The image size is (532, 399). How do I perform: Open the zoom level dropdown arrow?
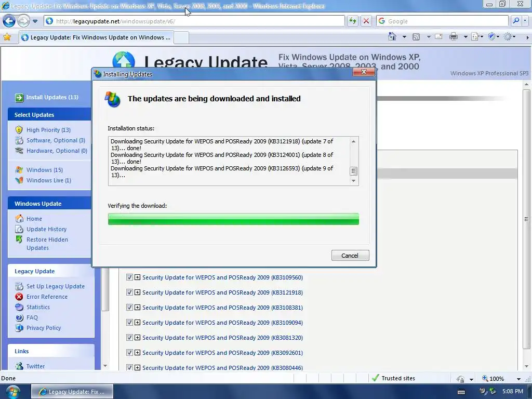coord(519,379)
